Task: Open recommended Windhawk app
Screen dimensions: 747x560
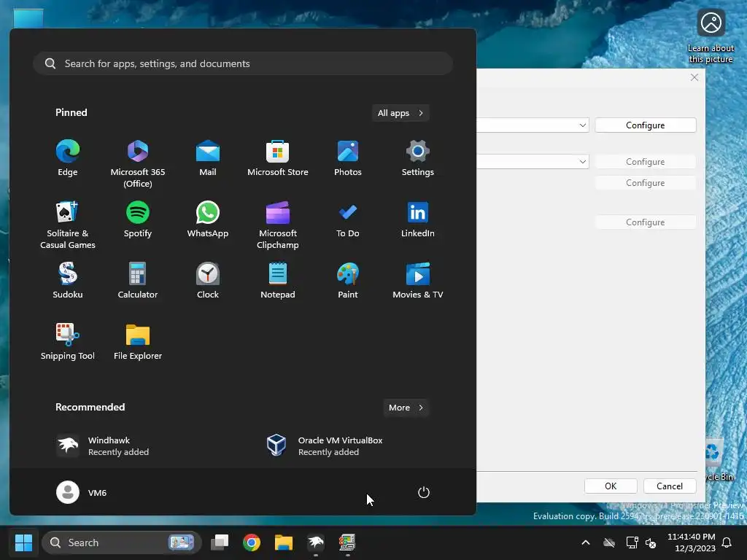Action: point(102,446)
